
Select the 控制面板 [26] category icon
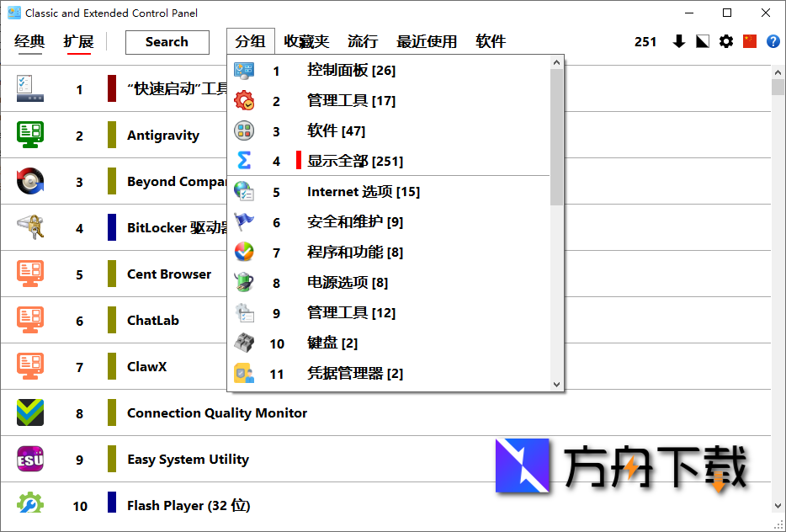click(243, 71)
